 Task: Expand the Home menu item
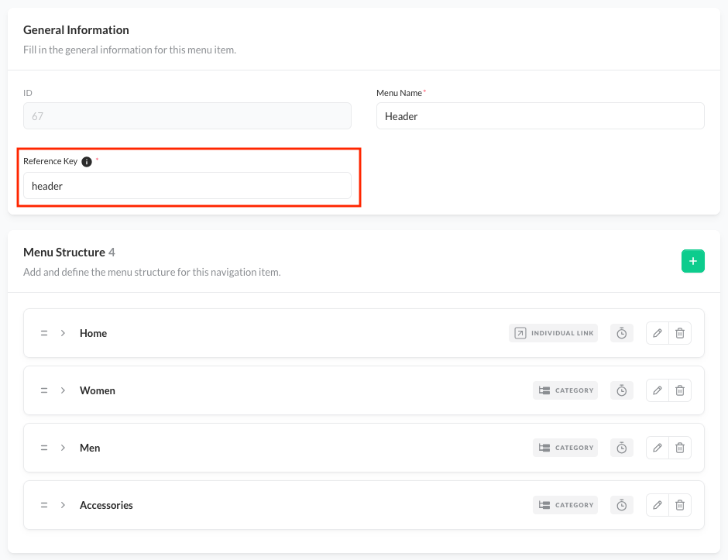[x=64, y=333]
